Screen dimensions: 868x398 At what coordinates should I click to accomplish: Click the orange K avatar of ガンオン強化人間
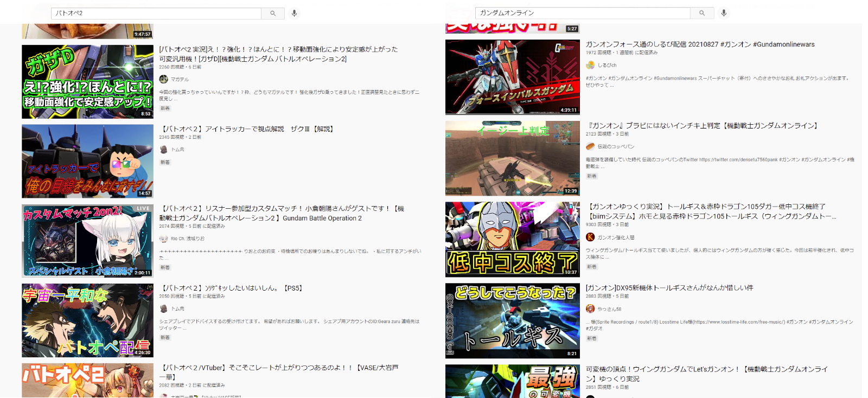[590, 237]
